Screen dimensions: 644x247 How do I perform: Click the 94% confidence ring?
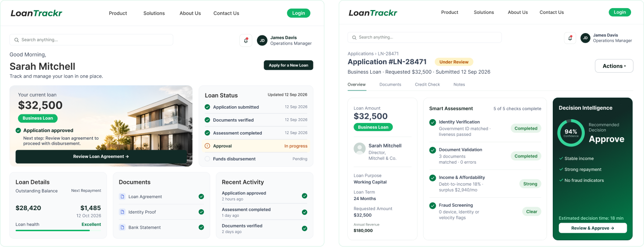[571, 133]
